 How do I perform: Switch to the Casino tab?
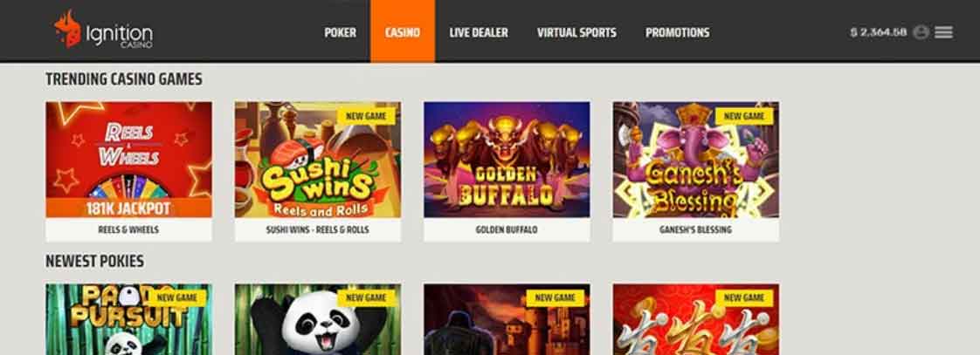point(403,31)
